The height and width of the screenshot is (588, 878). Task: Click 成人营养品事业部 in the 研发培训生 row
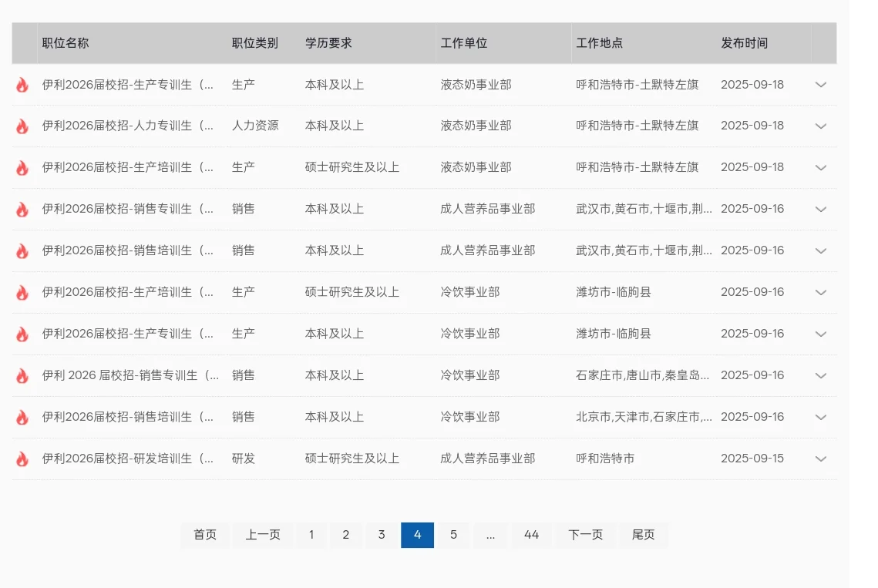(488, 459)
